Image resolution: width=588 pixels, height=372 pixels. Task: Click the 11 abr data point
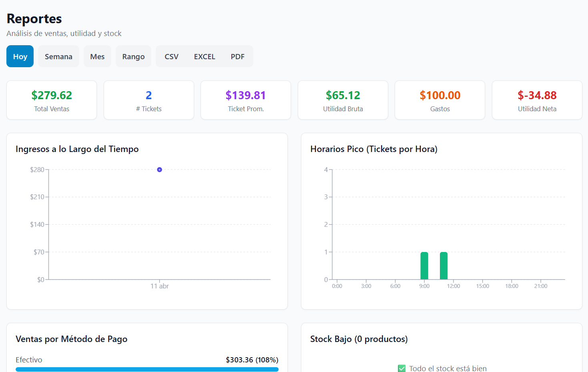point(159,170)
